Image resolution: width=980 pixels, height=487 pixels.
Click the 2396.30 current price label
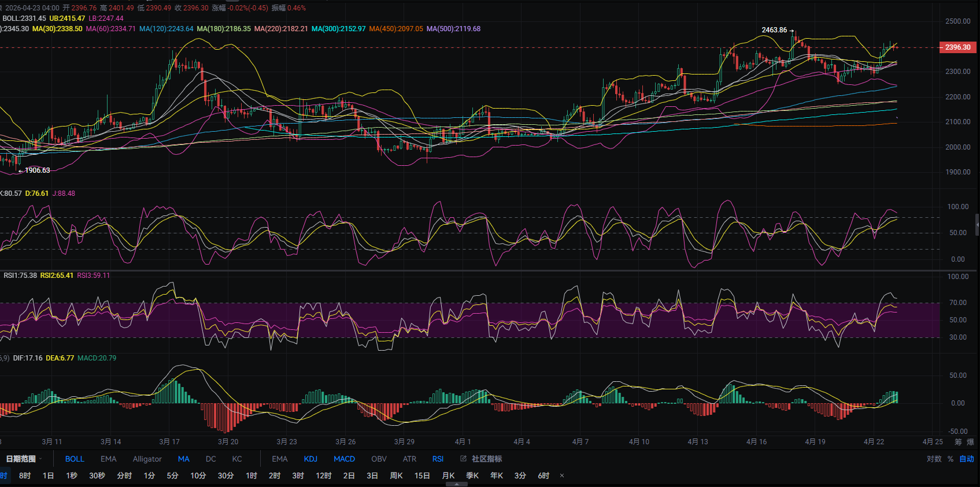957,47
